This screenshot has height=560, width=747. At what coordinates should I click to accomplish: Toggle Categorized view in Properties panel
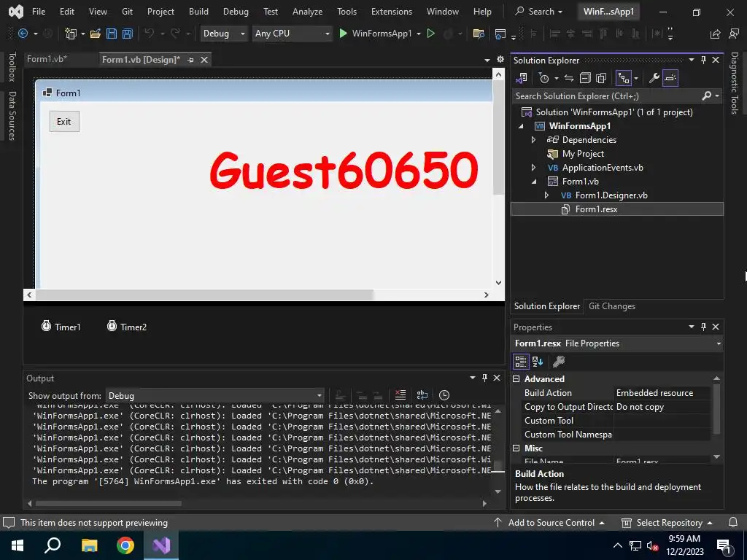point(521,362)
